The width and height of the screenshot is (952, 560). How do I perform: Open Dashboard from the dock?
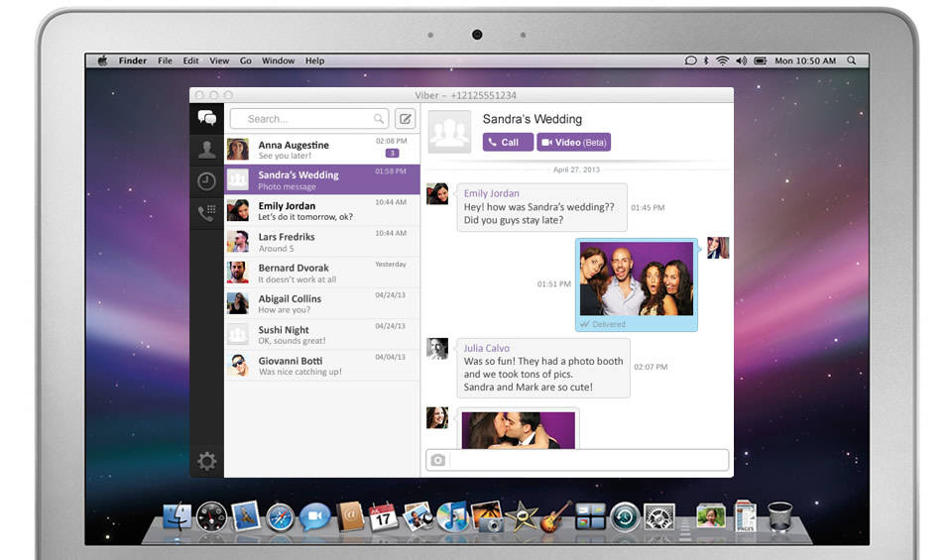(x=211, y=517)
